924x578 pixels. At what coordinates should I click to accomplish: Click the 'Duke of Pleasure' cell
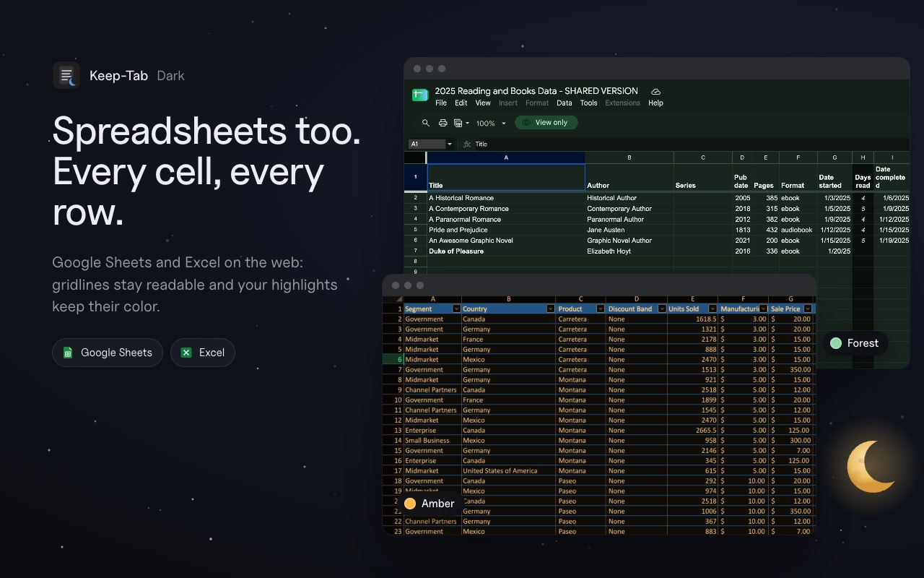tap(506, 251)
